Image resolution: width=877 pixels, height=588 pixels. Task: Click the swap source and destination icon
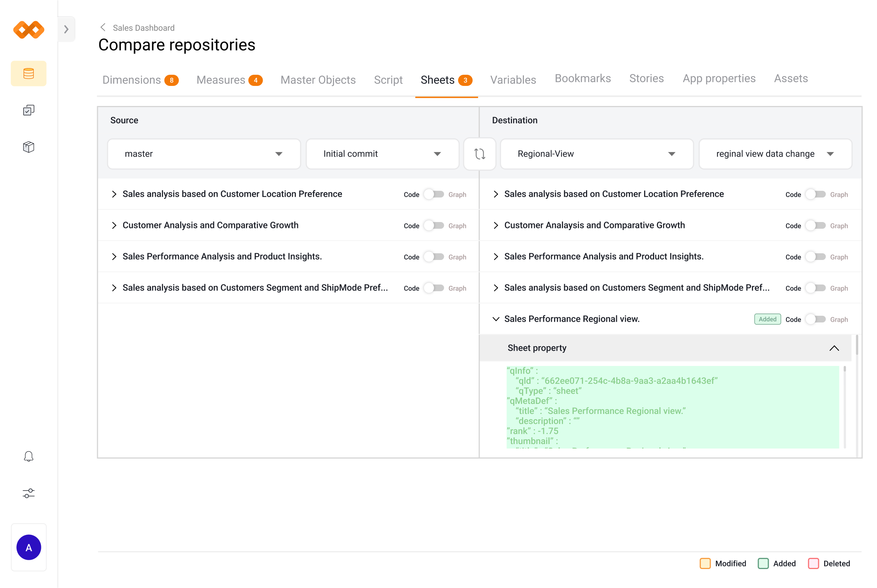tap(479, 154)
